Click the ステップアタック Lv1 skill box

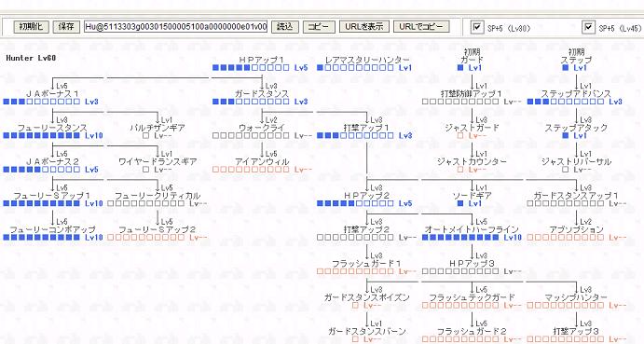point(565,135)
